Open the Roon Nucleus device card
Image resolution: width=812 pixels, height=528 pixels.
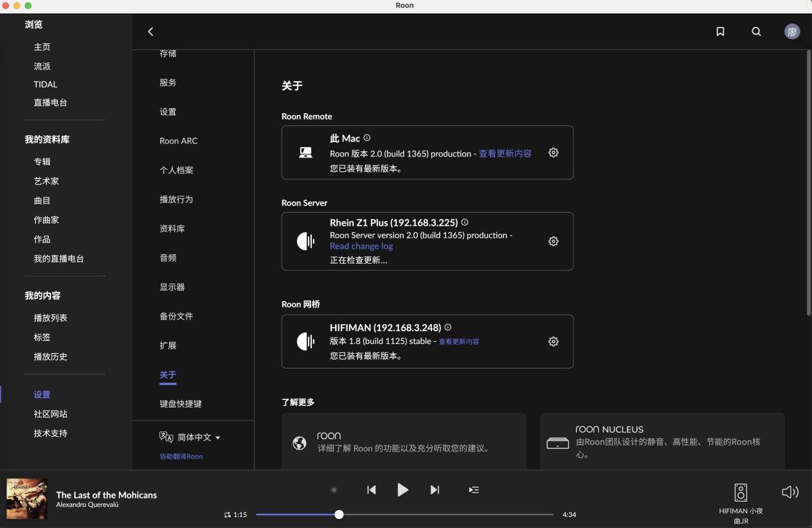662,441
